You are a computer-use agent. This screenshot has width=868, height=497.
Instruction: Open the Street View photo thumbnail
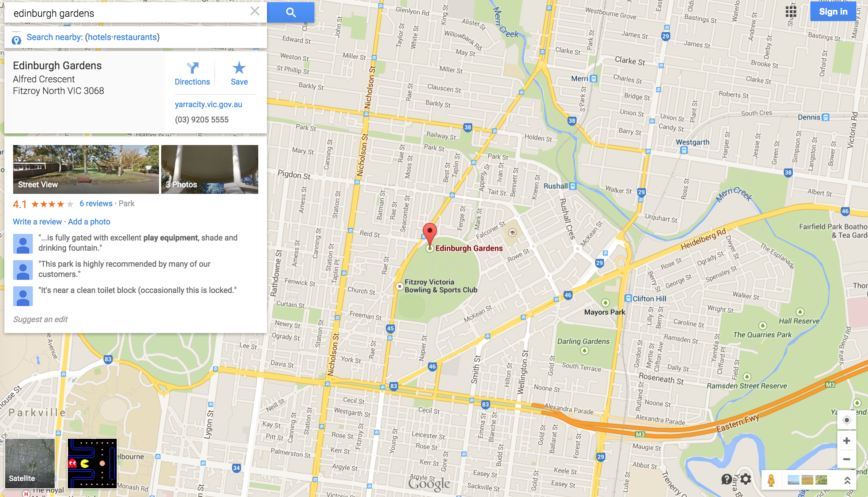(86, 169)
